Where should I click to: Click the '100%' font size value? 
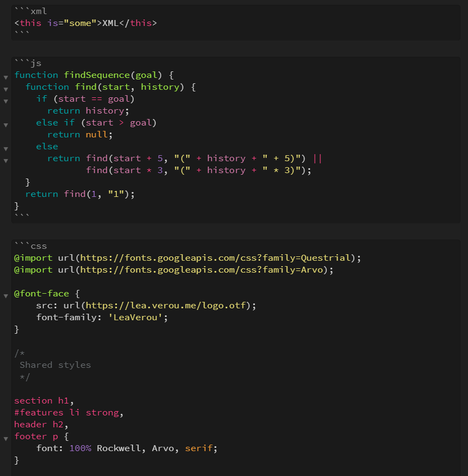click(x=80, y=448)
